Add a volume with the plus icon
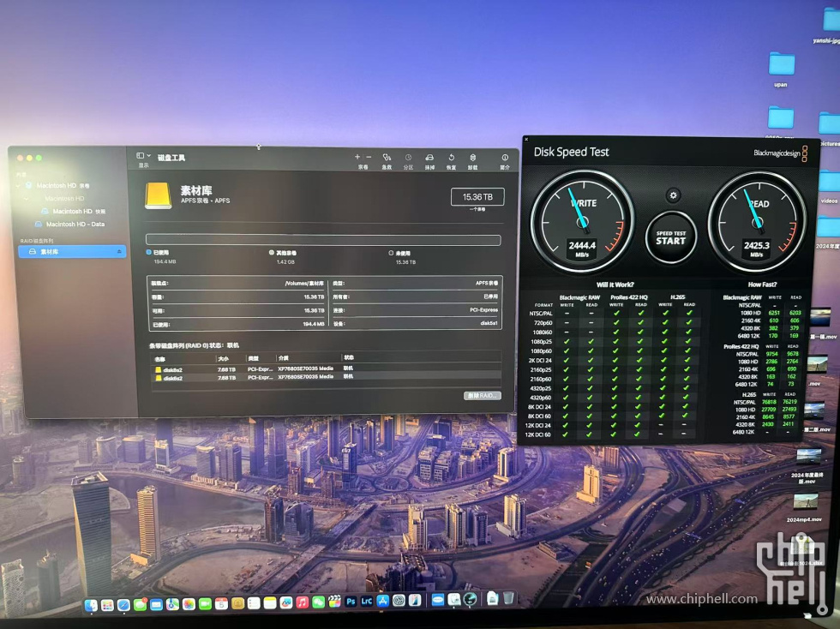The image size is (840, 629). [x=357, y=157]
